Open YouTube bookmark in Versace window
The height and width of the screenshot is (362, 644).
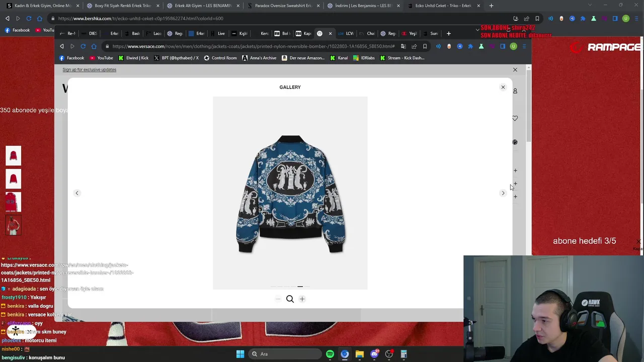point(101,58)
